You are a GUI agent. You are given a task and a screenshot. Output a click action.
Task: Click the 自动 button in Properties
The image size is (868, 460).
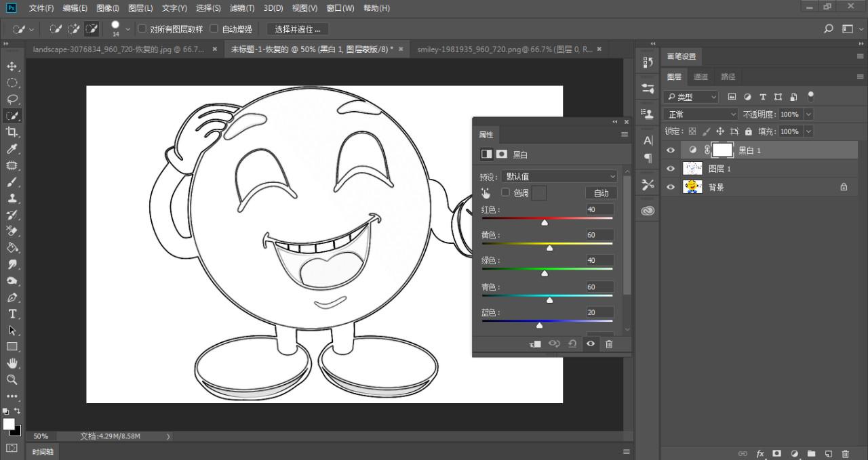pos(601,193)
